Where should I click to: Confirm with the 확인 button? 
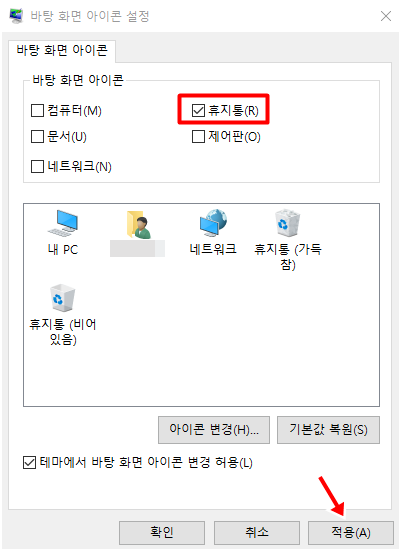click(162, 532)
